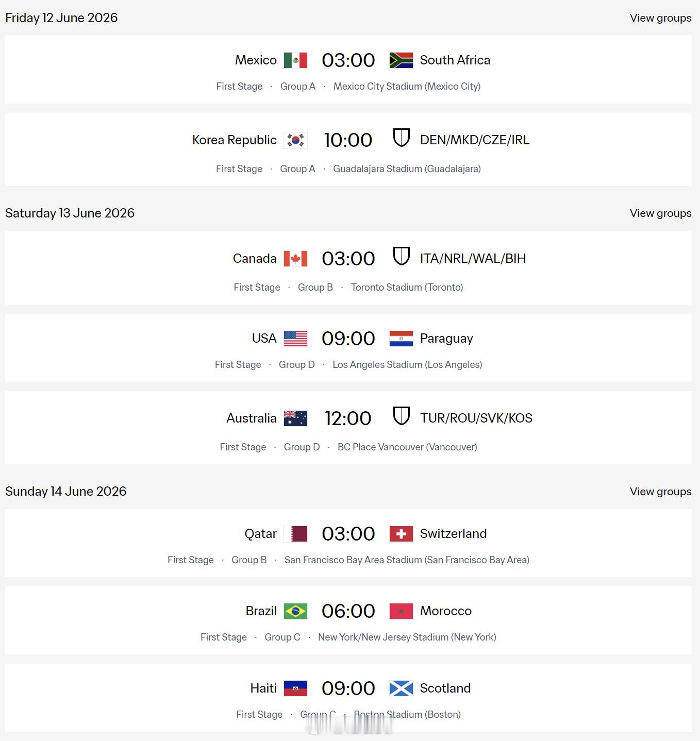Image resolution: width=700 pixels, height=741 pixels.
Task: Click the Canada flag icon
Action: point(295,259)
